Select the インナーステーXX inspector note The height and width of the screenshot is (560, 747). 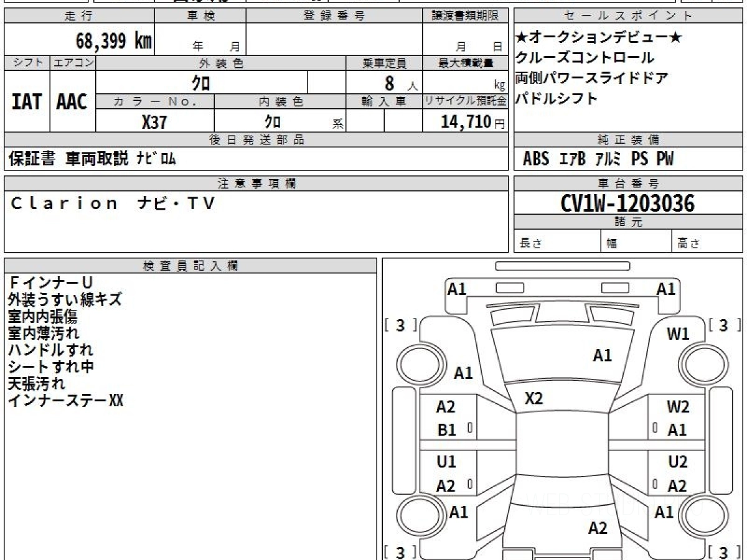[66, 401]
